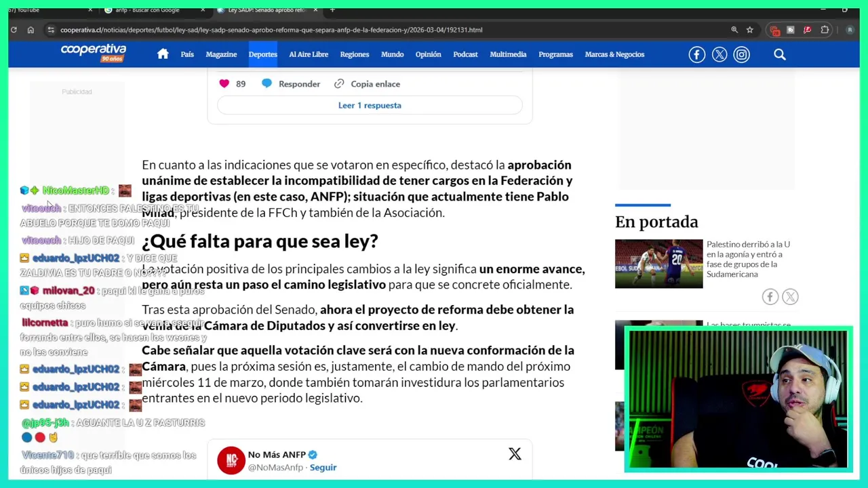Open the Podcast section
The height and width of the screenshot is (488, 868).
pos(465,54)
